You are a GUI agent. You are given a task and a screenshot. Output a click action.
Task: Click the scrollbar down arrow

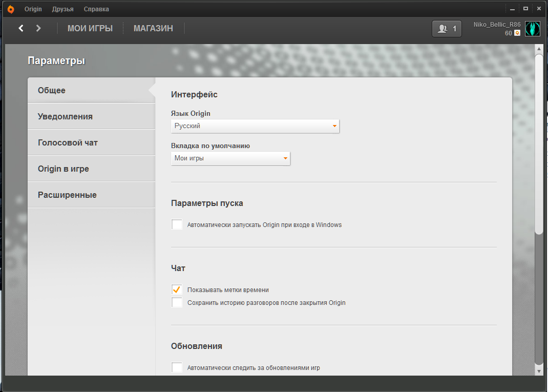[x=539, y=372]
